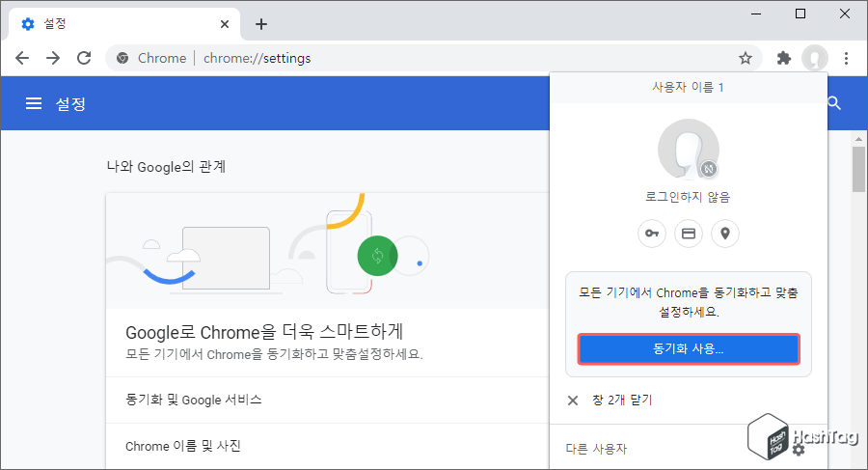868x470 pixels.
Task: Open the manage users gear icon
Action: (x=799, y=449)
